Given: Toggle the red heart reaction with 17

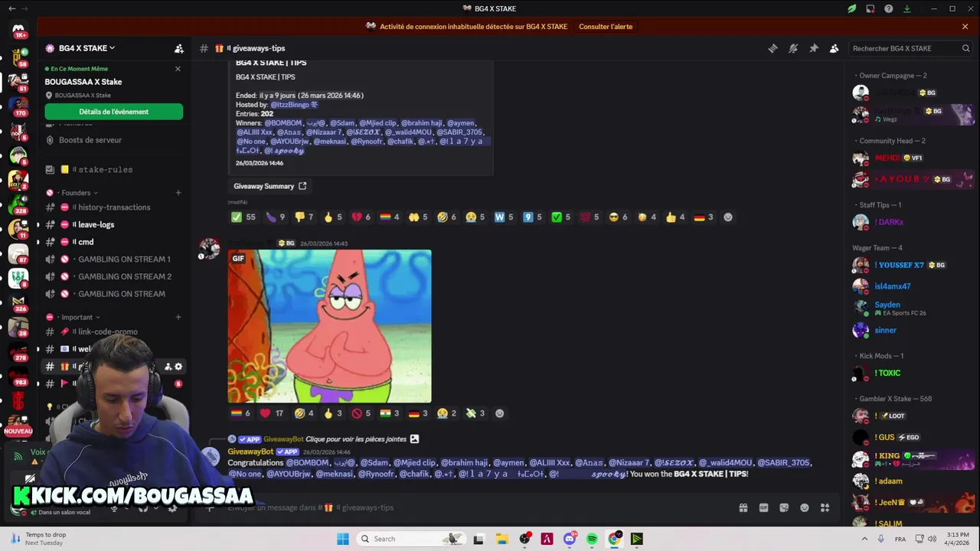Looking at the screenshot, I should click(271, 413).
